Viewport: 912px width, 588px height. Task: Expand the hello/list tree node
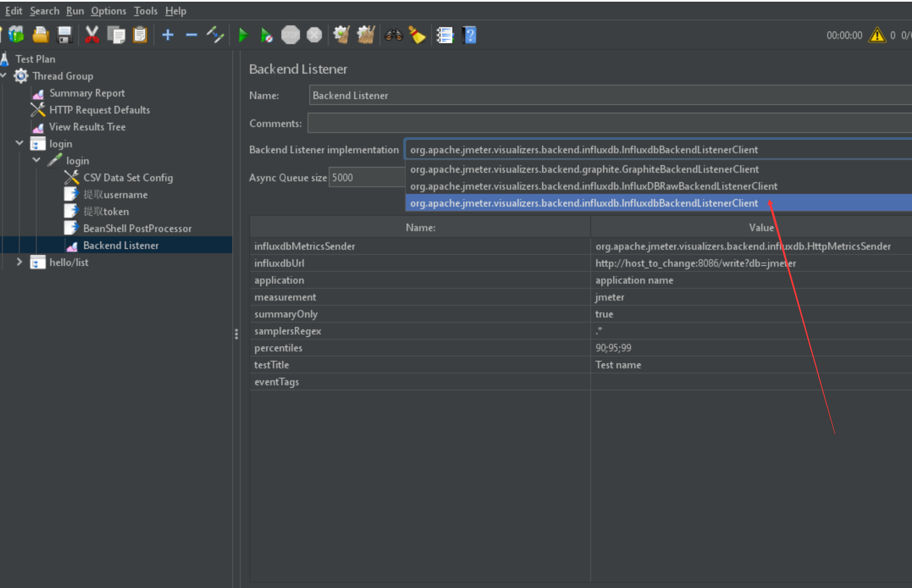(20, 262)
